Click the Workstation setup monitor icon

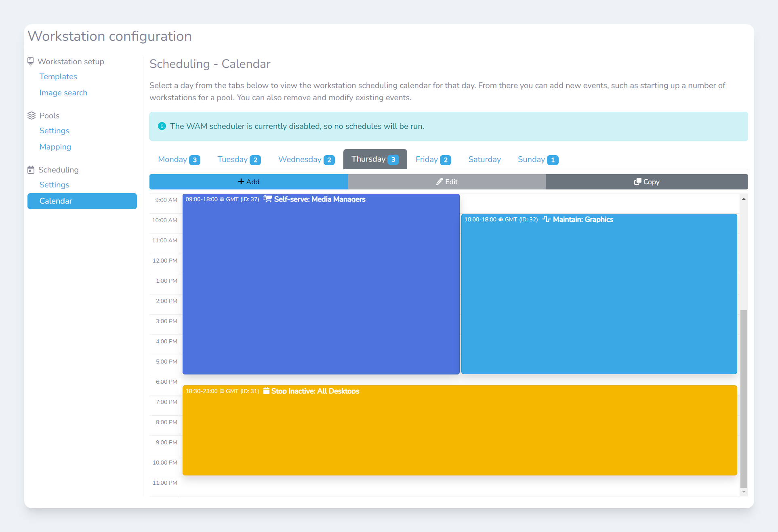tap(31, 61)
